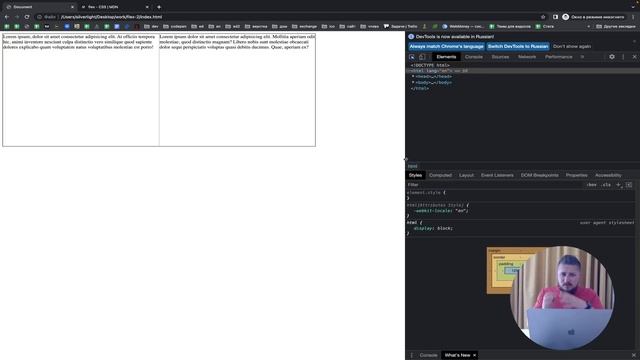Close the Document browser tab
640x360 pixels.
click(x=72, y=7)
